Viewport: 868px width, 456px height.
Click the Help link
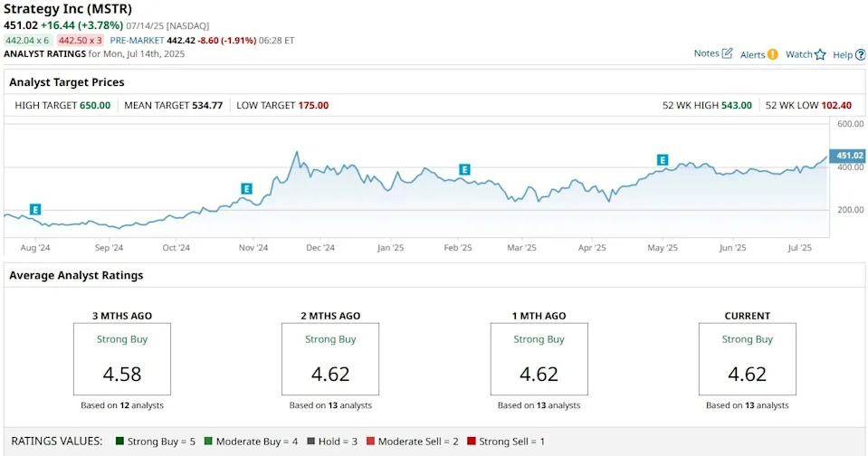pos(843,55)
